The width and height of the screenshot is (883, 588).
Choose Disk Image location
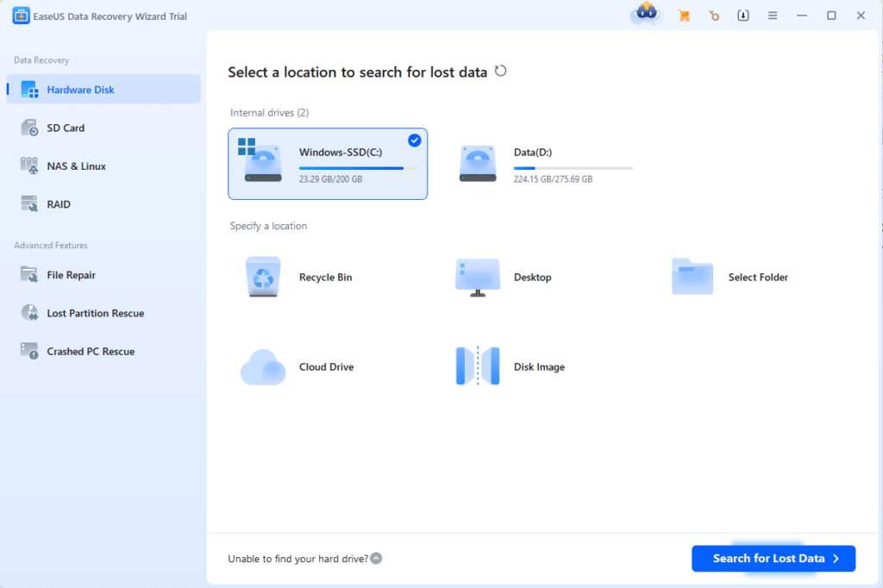point(510,366)
